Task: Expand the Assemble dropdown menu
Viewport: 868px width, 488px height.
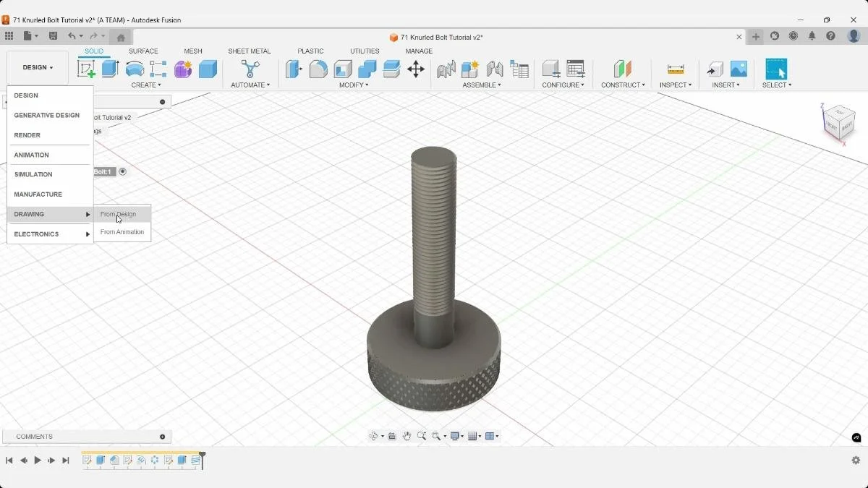Action: pyautogui.click(x=482, y=85)
